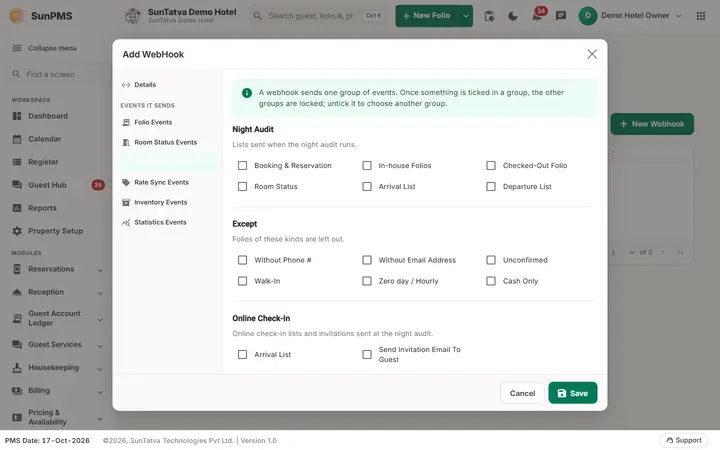Click the Register sidebar icon
720x450 pixels.
17,162
